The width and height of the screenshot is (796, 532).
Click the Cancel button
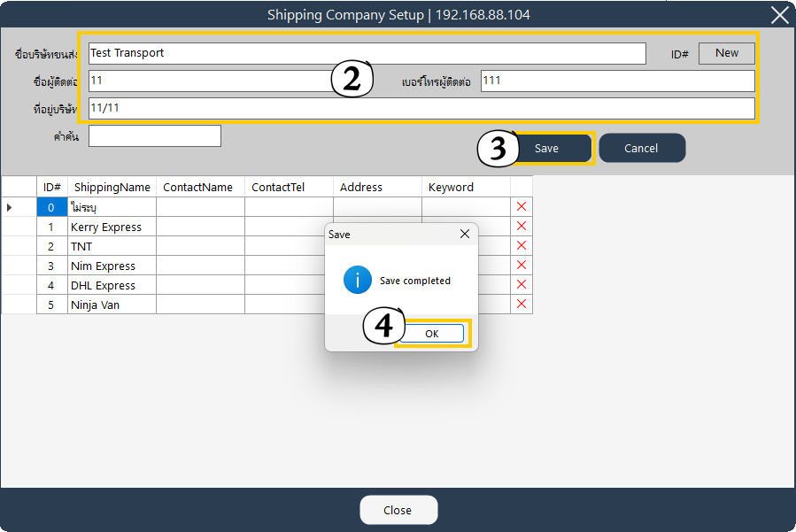(641, 149)
